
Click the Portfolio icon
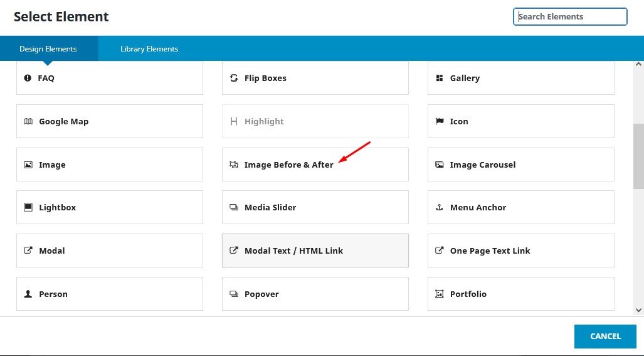[439, 294]
